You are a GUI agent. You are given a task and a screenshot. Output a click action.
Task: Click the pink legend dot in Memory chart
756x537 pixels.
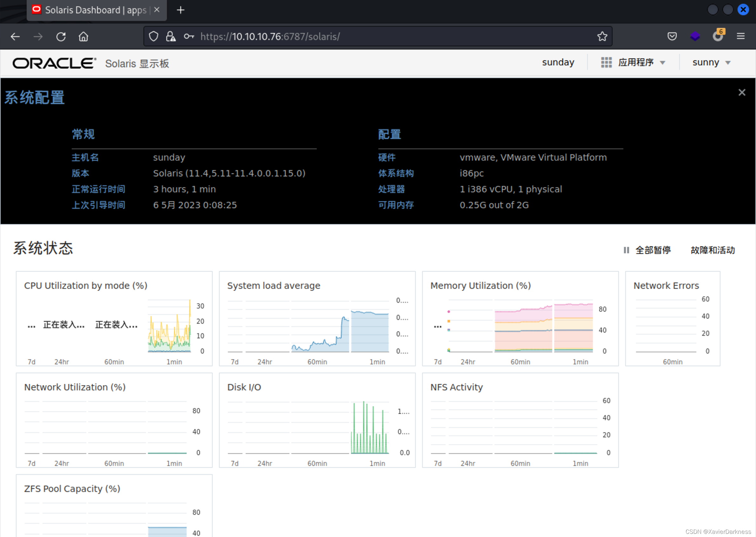448,311
